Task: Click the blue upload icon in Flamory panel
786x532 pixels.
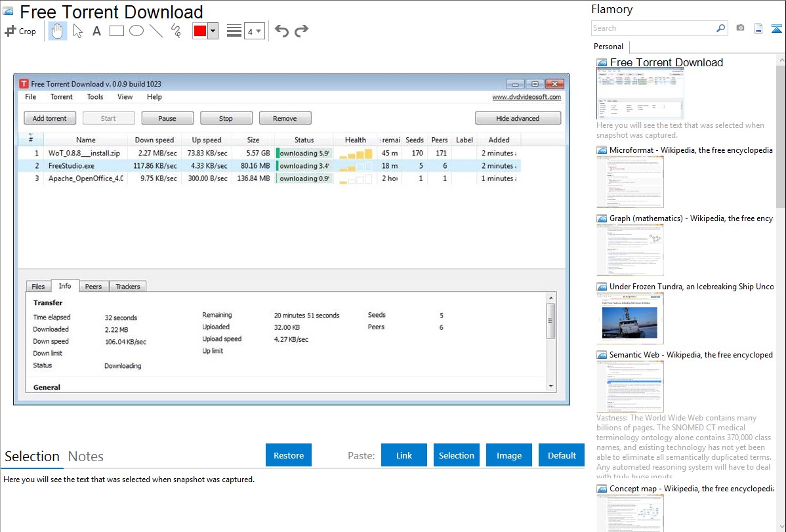Action: (776, 28)
